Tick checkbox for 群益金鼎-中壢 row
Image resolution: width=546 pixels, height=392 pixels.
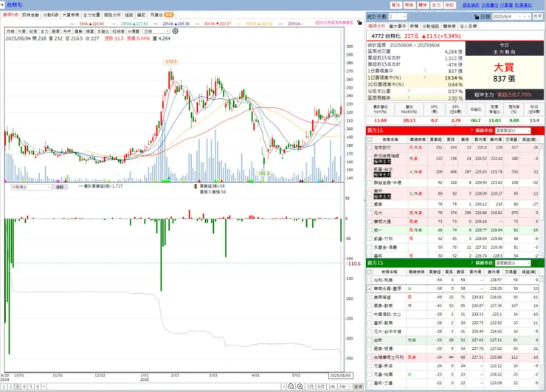370,182
